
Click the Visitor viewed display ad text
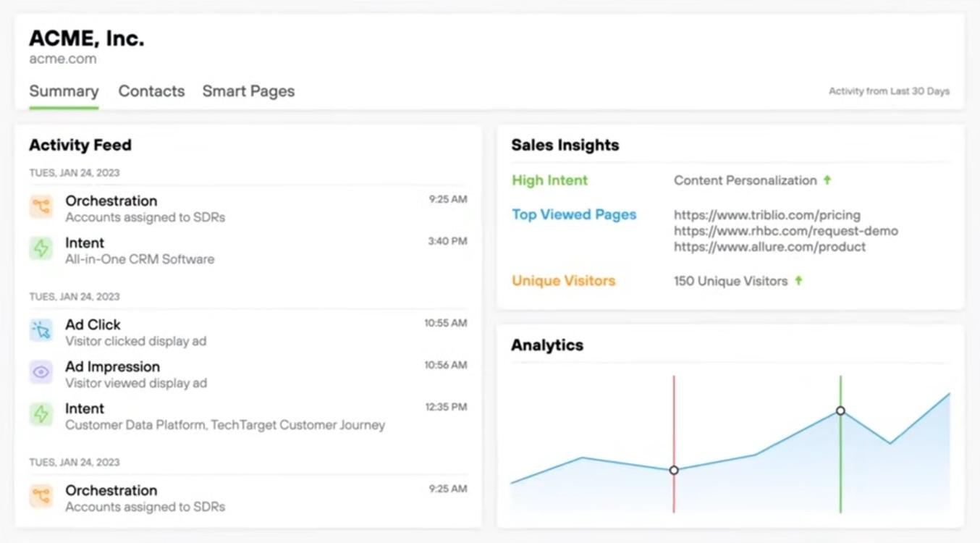(x=136, y=383)
